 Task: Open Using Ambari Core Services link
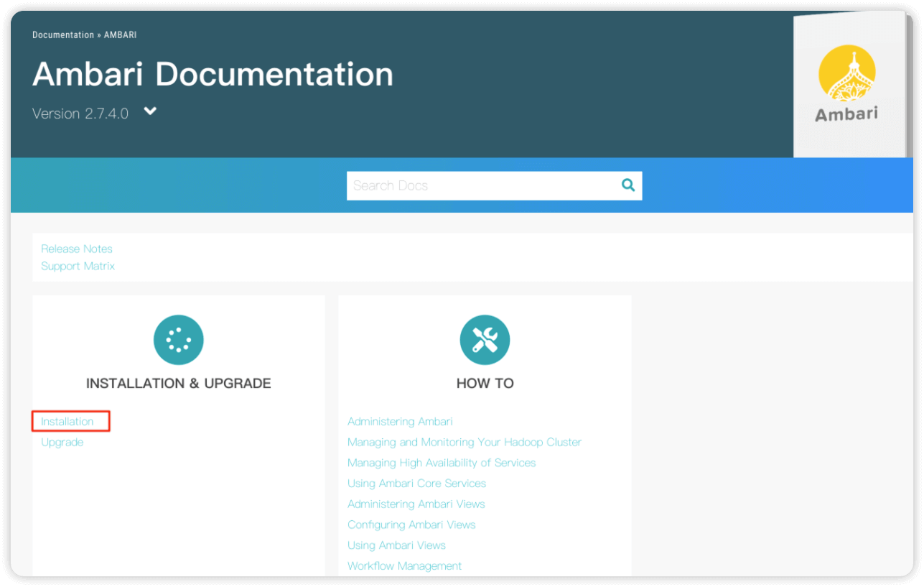(417, 483)
